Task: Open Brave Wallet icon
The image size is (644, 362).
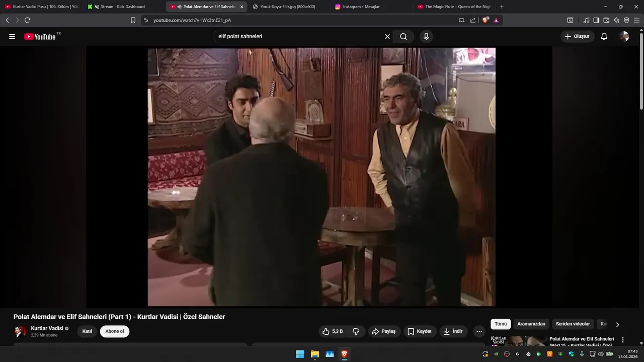Action: point(606,20)
